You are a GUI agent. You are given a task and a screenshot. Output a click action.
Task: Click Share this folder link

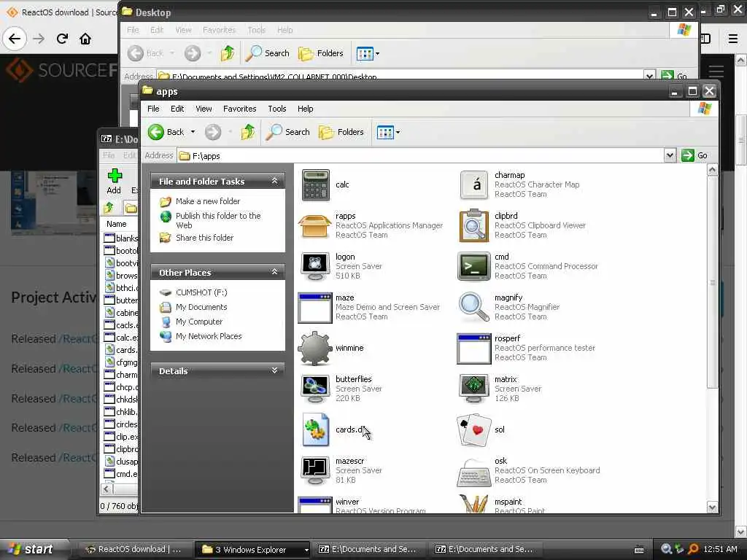[204, 238]
